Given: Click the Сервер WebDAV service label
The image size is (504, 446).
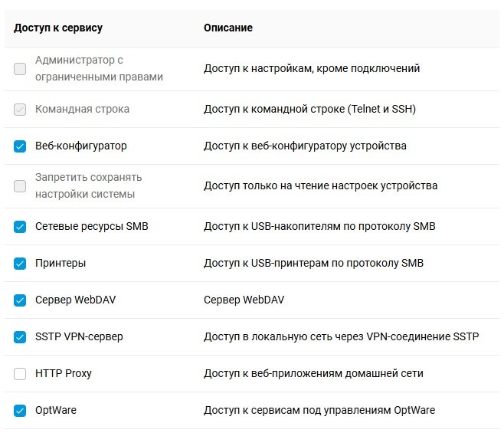Looking at the screenshot, I should pyautogui.click(x=76, y=300).
